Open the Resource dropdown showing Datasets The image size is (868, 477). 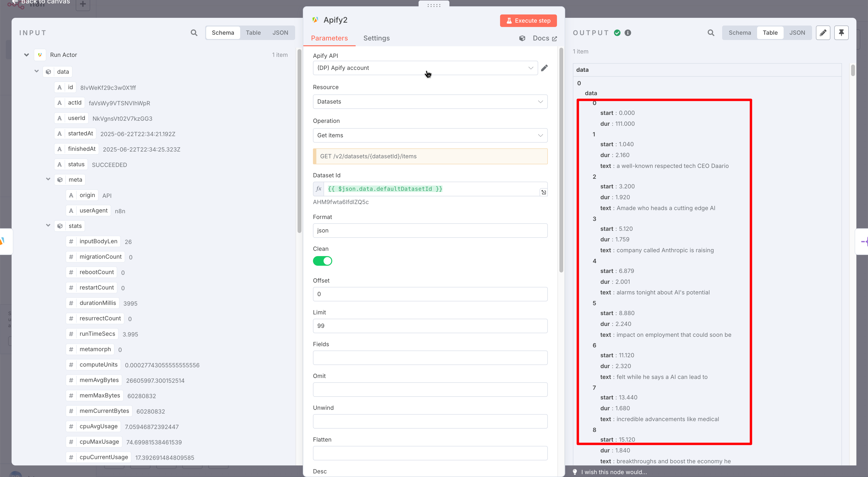(430, 102)
